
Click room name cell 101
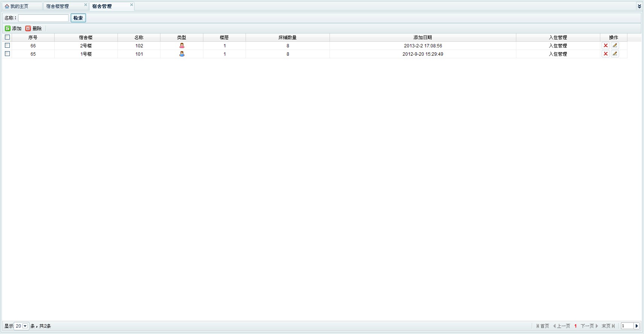(x=139, y=54)
